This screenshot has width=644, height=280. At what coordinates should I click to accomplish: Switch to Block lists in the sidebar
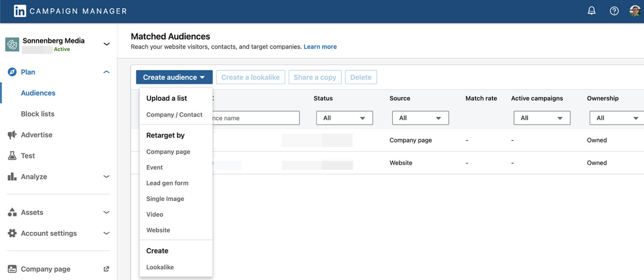coord(38,114)
